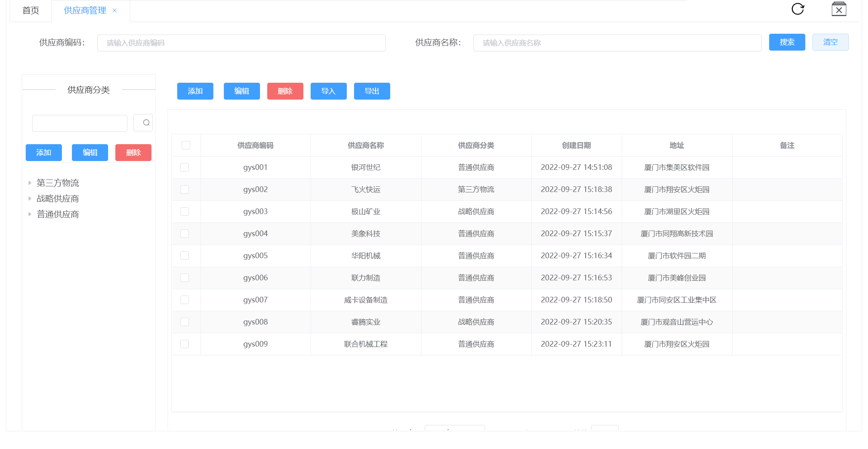868x449 pixels.
Task: Switch to the 首页 tab
Action: coord(31,10)
